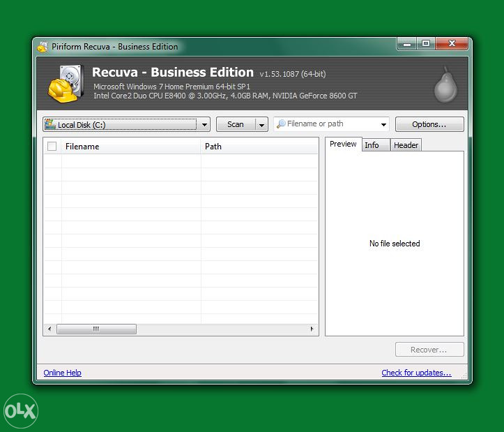The image size is (504, 432).
Task: Click the Recuva hard hat drive logo
Action: pos(66,84)
